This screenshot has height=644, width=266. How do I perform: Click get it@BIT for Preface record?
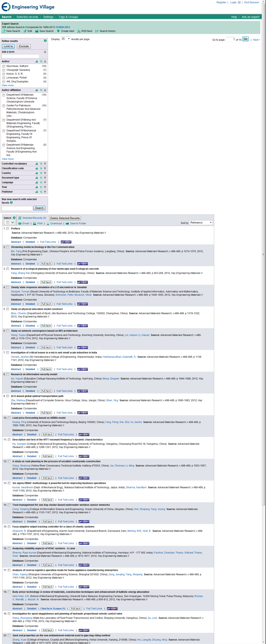point(66,242)
